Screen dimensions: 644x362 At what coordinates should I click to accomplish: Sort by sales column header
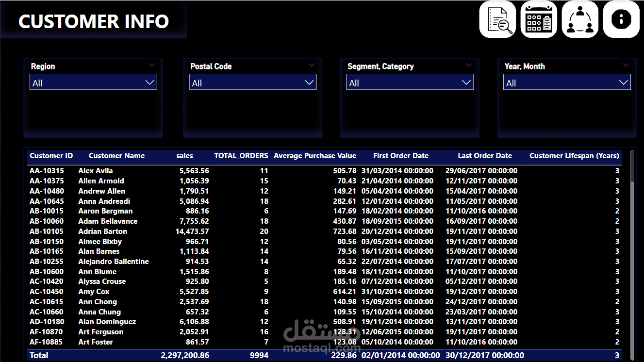185,156
